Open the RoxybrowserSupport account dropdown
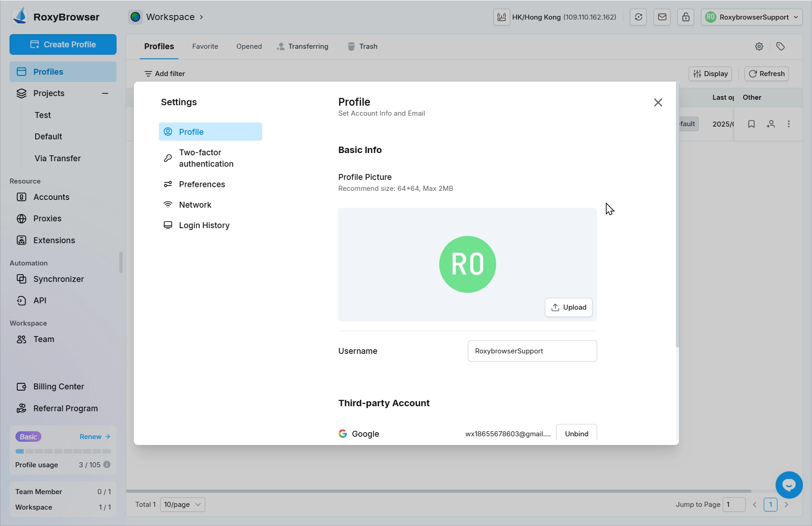 tap(751, 17)
